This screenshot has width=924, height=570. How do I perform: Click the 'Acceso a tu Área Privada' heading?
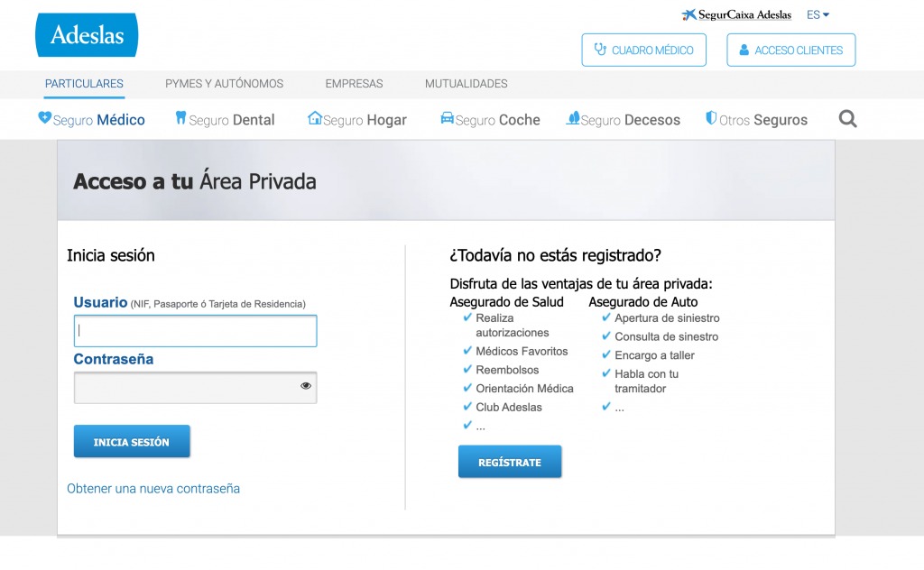(195, 181)
